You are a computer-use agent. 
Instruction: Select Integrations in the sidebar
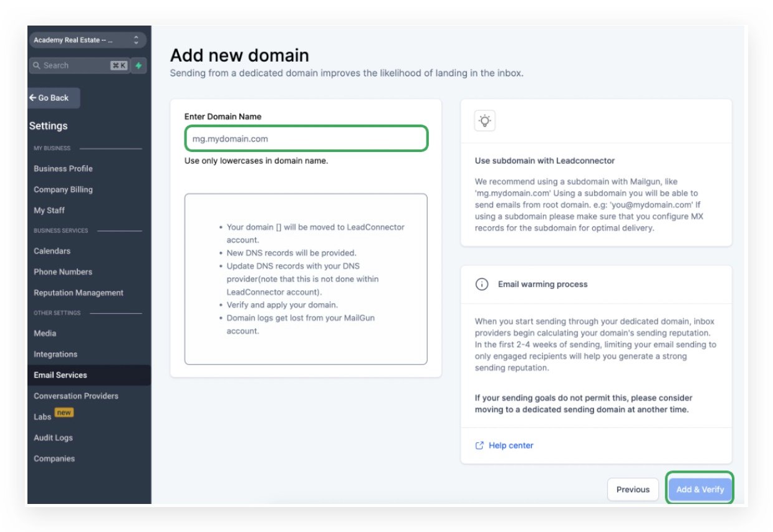55,354
